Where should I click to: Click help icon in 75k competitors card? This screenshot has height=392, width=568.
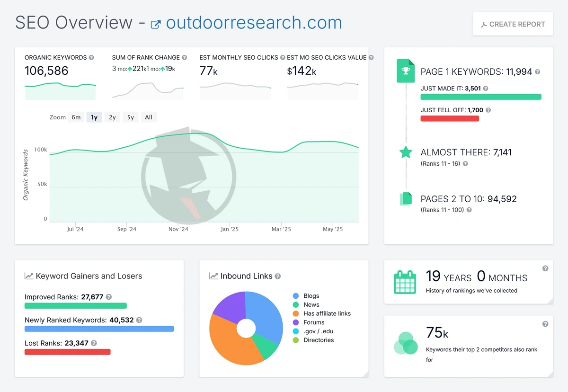pyautogui.click(x=545, y=324)
